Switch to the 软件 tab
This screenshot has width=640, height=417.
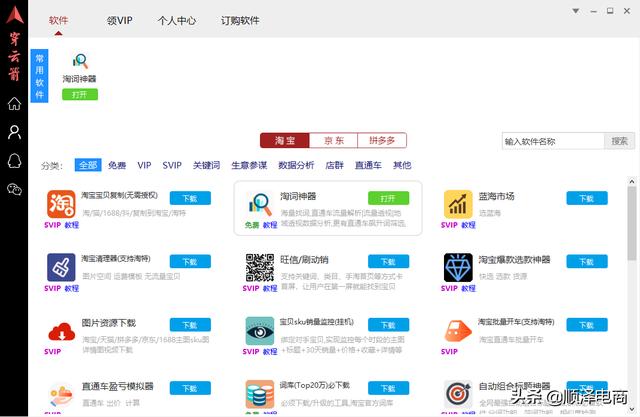[58, 20]
